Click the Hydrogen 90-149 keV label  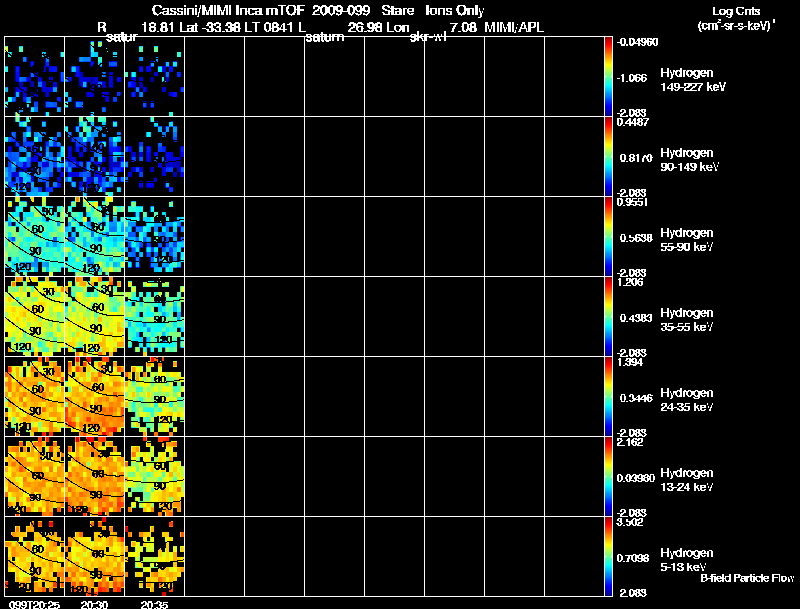687,159
